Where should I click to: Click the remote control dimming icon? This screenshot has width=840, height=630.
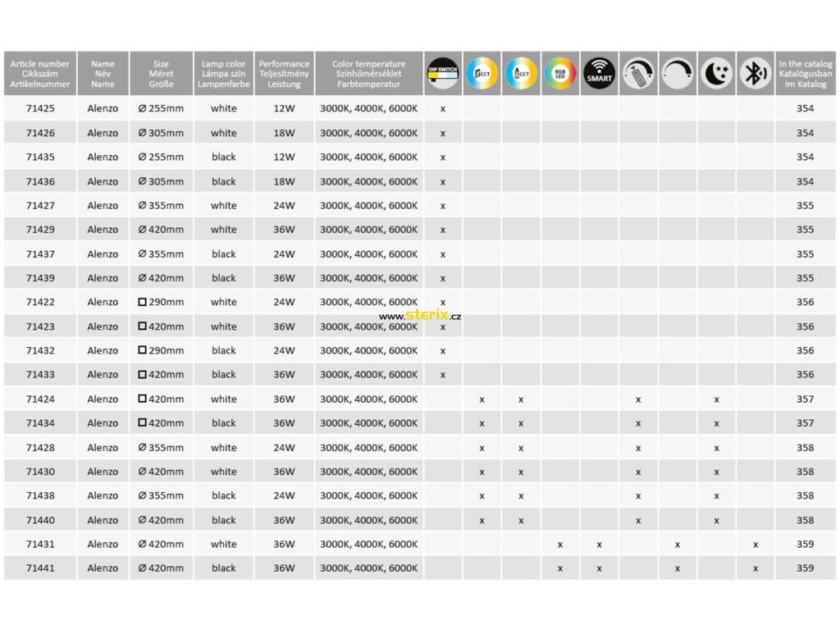click(x=638, y=74)
